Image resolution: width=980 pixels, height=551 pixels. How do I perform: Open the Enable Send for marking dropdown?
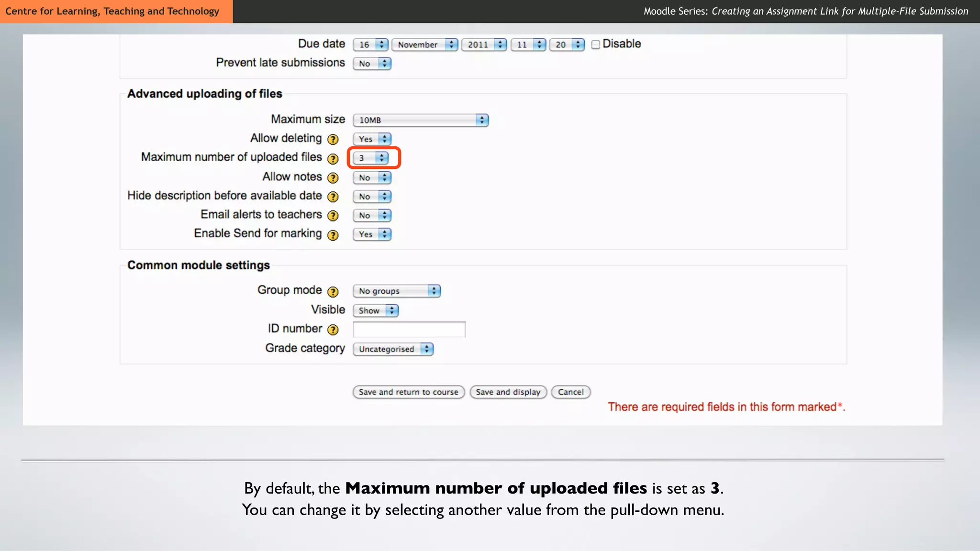(372, 234)
